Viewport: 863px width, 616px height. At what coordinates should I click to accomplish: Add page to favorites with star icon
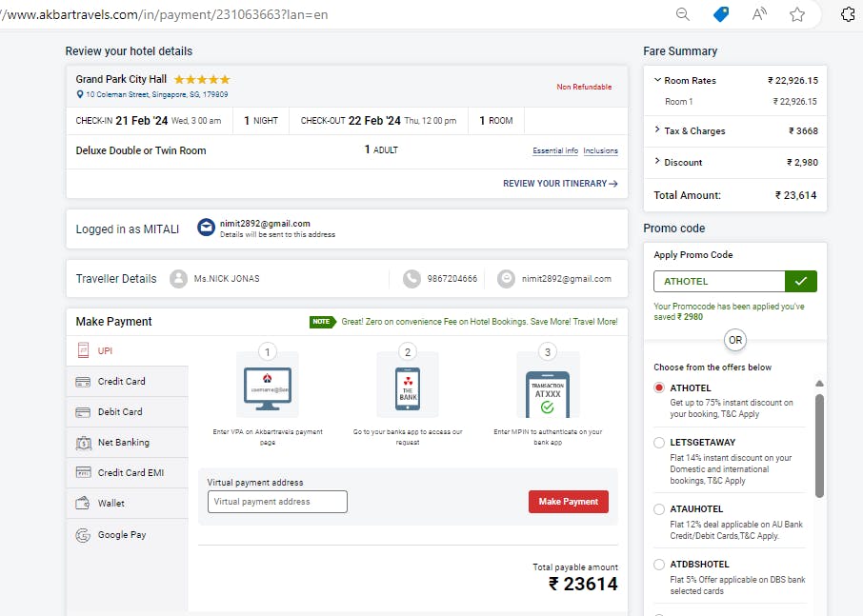point(797,14)
